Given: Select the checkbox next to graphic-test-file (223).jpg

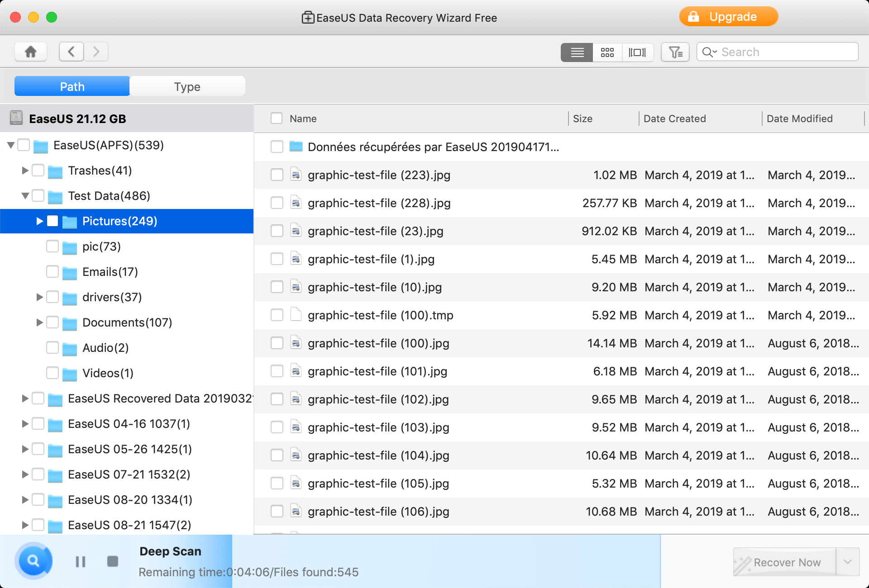Looking at the screenshot, I should tap(277, 175).
